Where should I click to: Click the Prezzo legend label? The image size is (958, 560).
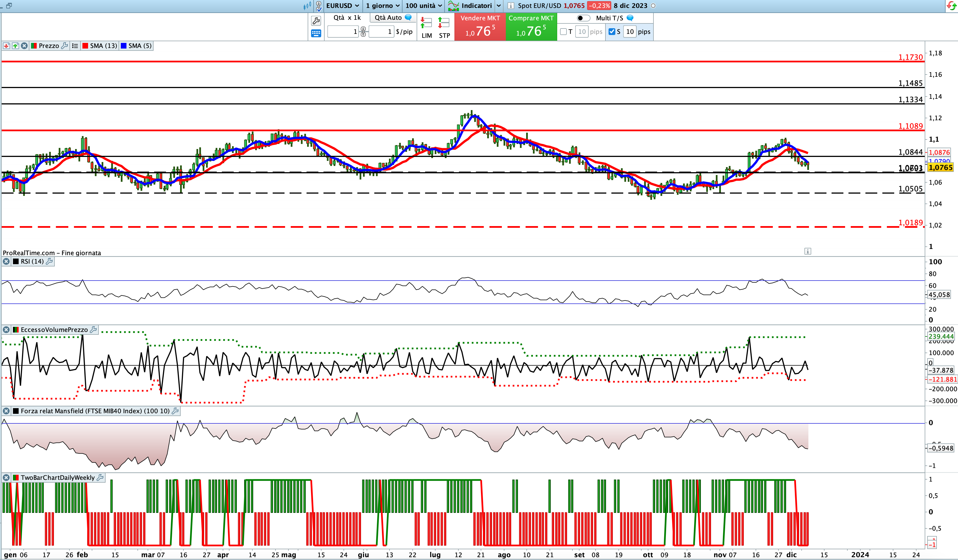[x=49, y=46]
